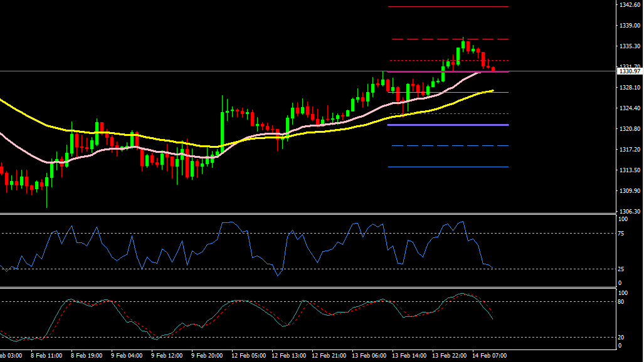Viewport: 644px width, 362px height.
Task: Select the thick magenta pivot line
Action: [448, 72]
